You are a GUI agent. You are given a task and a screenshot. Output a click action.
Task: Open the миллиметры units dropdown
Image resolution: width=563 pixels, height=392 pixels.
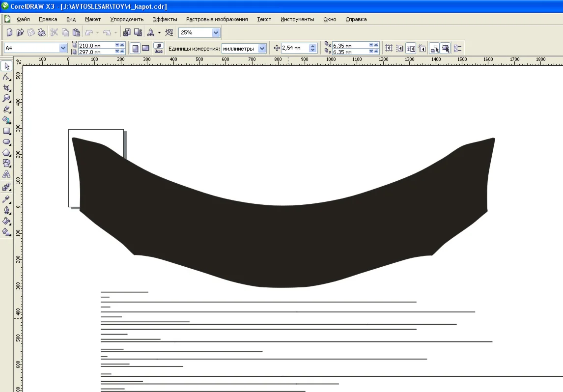click(262, 48)
